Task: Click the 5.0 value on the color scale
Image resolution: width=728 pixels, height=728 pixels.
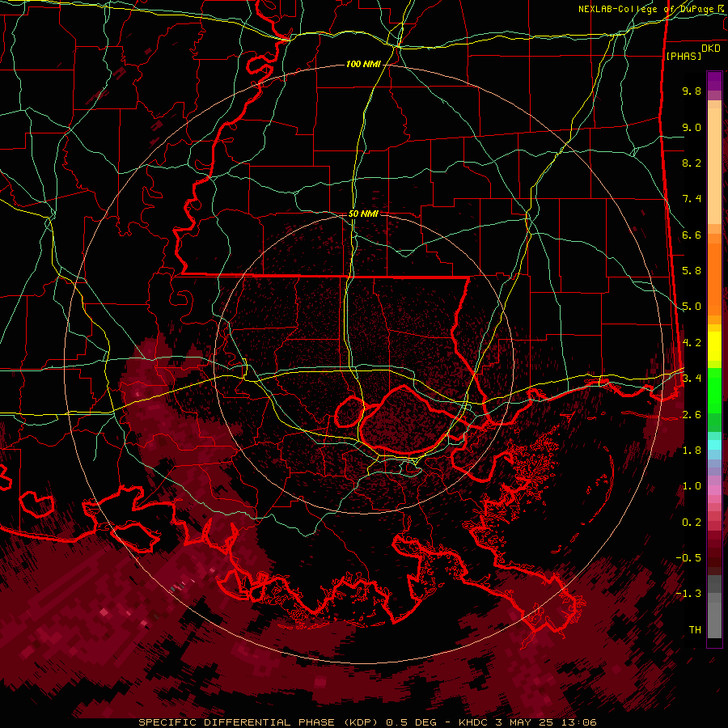Action: pos(692,307)
